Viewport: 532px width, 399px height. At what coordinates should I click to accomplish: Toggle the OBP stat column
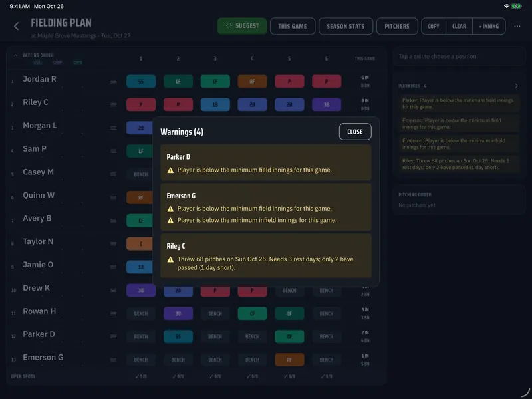(57, 63)
